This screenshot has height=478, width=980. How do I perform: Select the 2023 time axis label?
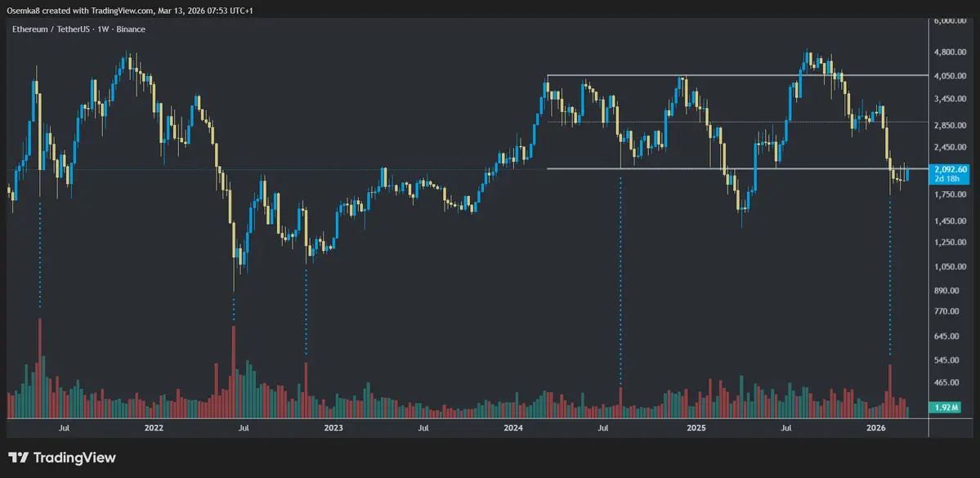[333, 427]
